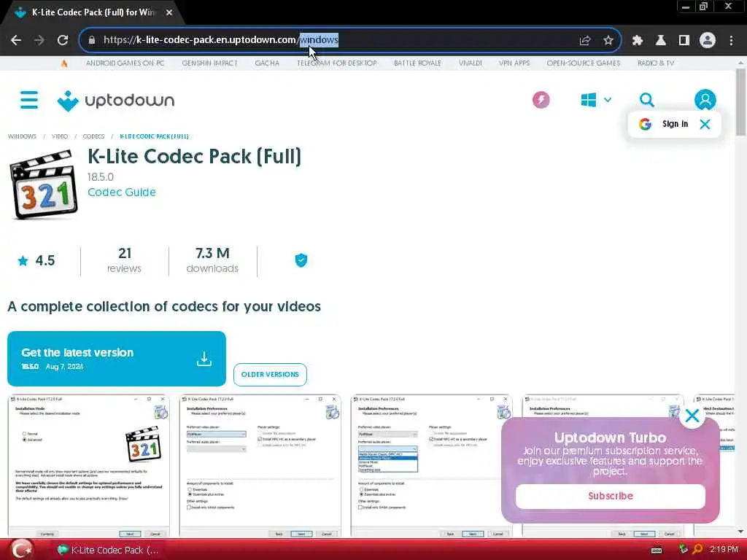747x560 pixels.
Task: Click the page vertical scrollbar thumb
Action: [x=740, y=102]
